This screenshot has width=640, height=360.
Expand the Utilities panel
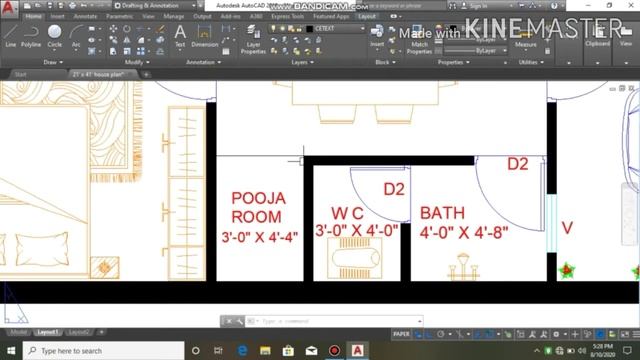531,62
